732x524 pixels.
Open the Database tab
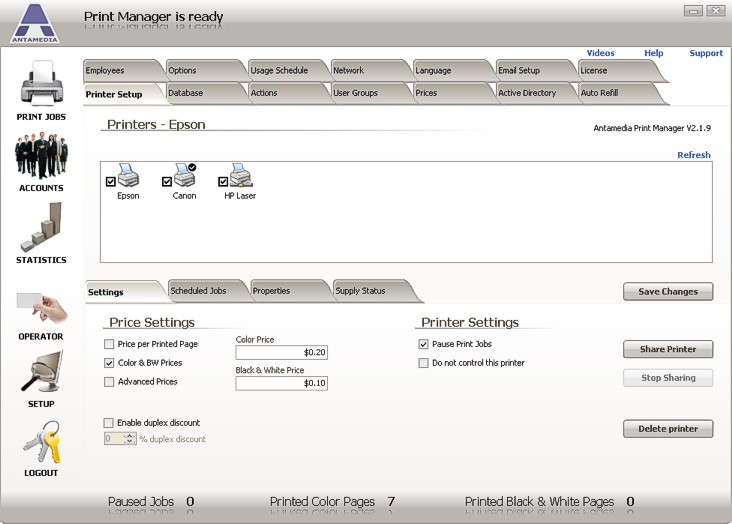coord(204,93)
